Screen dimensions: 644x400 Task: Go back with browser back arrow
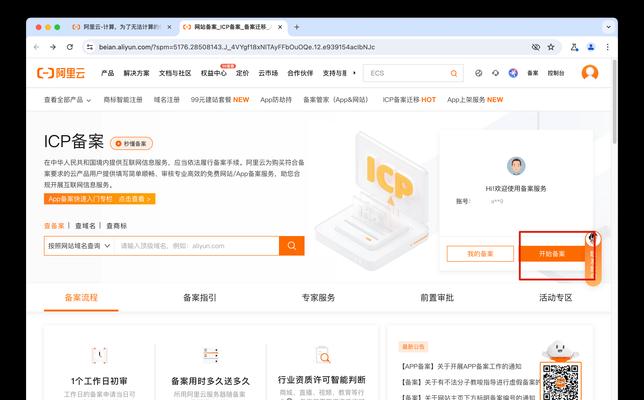pos(37,47)
